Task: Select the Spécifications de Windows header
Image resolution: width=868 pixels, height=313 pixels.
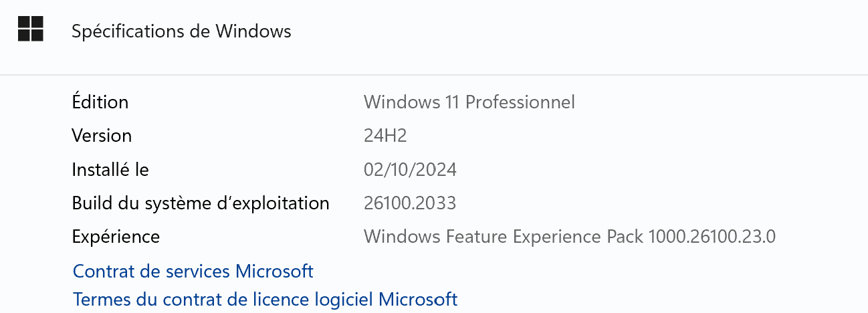Action: [181, 31]
